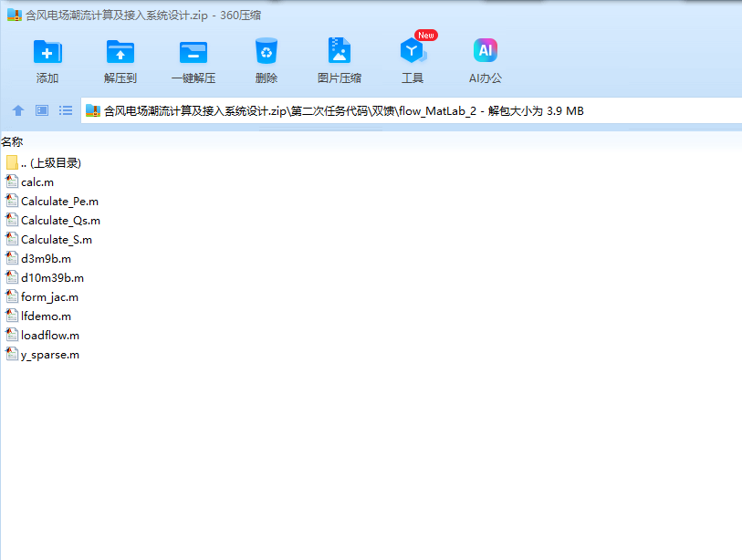This screenshot has height=560, width=742.
Task: Click the archive icon in the path bar
Action: pos(93,110)
